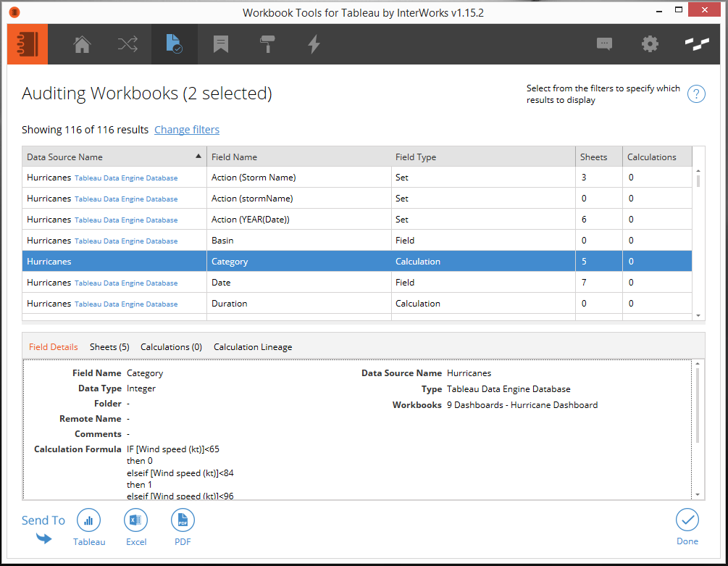Sort by Calculations column header

coord(657,157)
